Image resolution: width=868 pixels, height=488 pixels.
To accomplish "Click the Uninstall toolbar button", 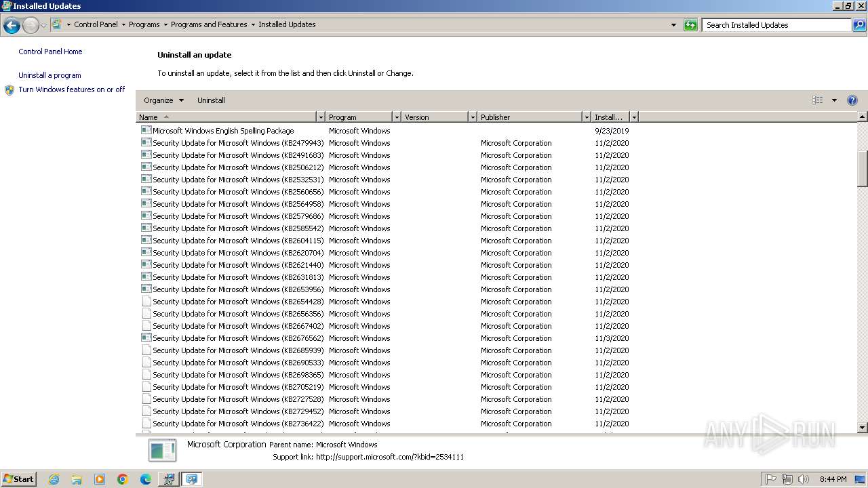I will pyautogui.click(x=211, y=100).
